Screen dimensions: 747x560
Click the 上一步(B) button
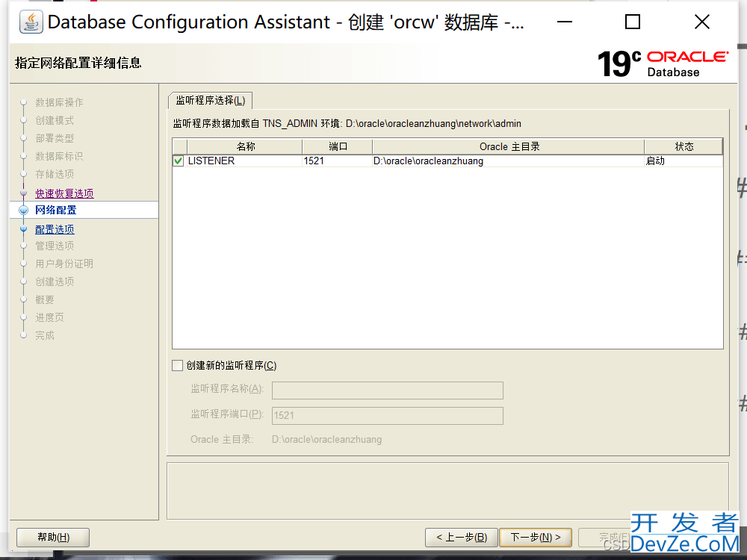click(x=461, y=538)
